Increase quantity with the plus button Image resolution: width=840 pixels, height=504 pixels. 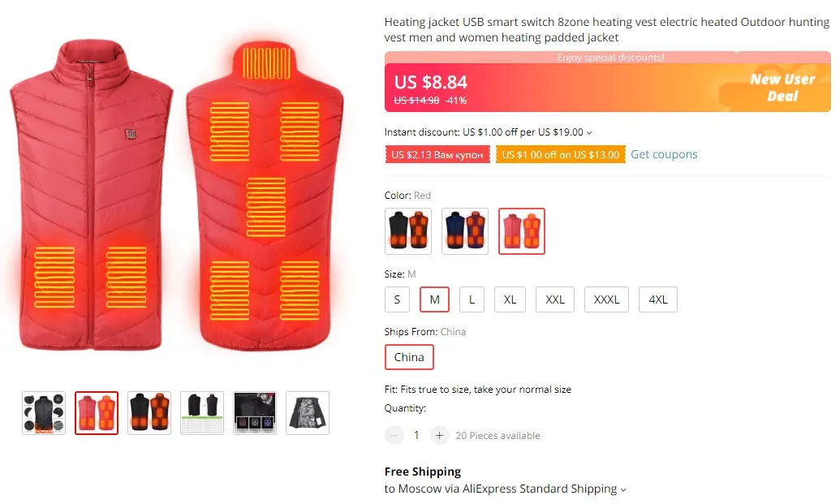439,435
